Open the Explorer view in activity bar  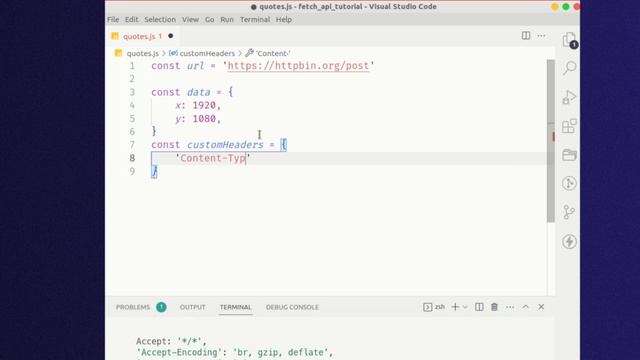[x=569, y=40]
